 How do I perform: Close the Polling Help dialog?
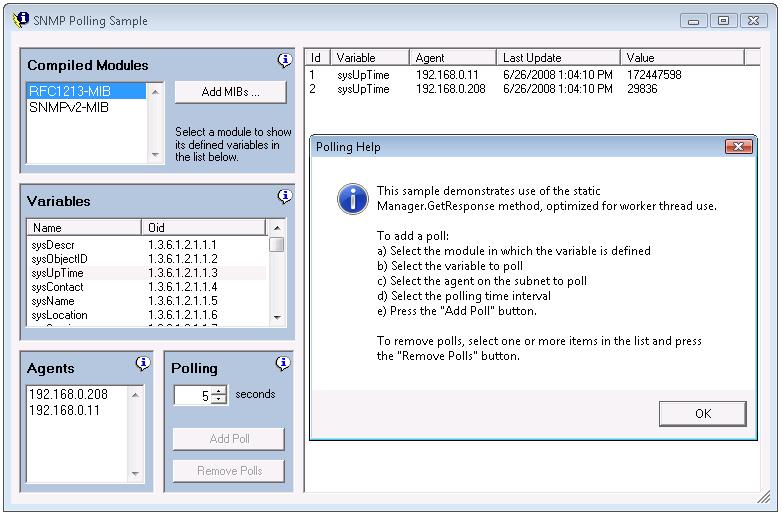tap(738, 147)
